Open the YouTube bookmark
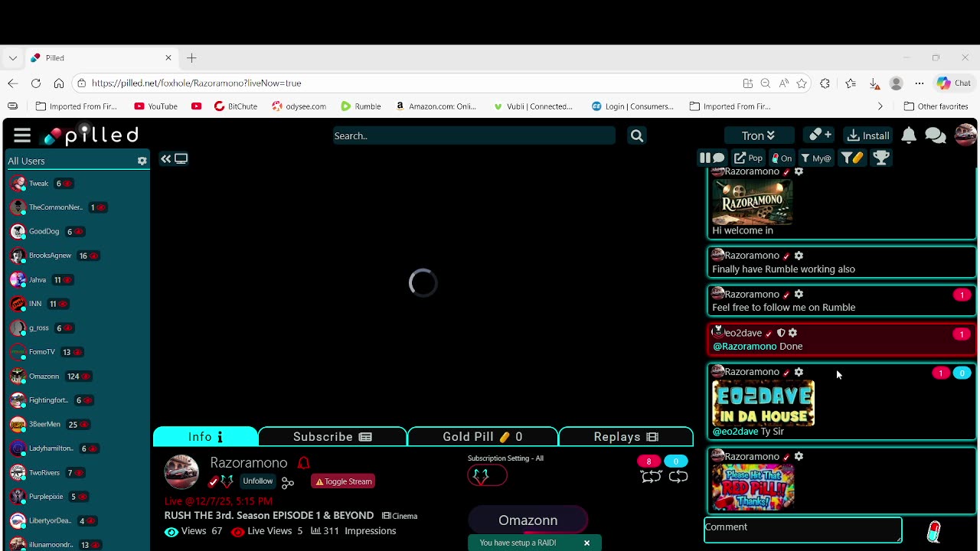 [x=155, y=106]
